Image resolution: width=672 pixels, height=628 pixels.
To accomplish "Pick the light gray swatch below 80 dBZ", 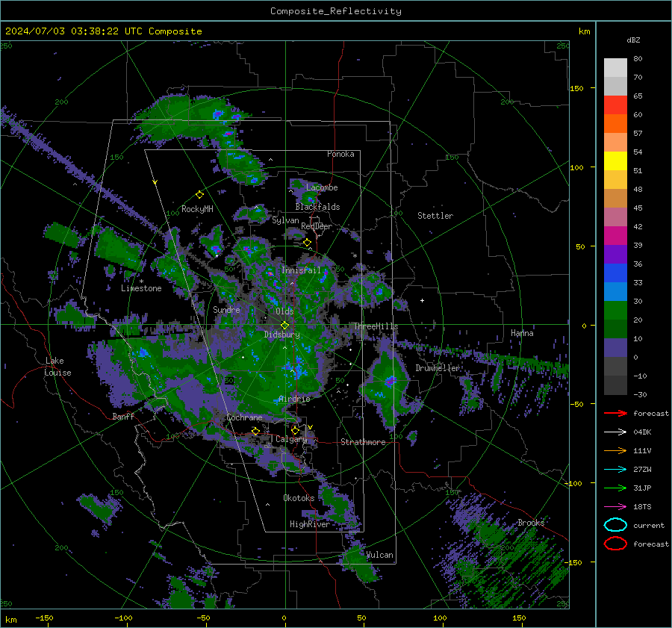I will click(615, 68).
